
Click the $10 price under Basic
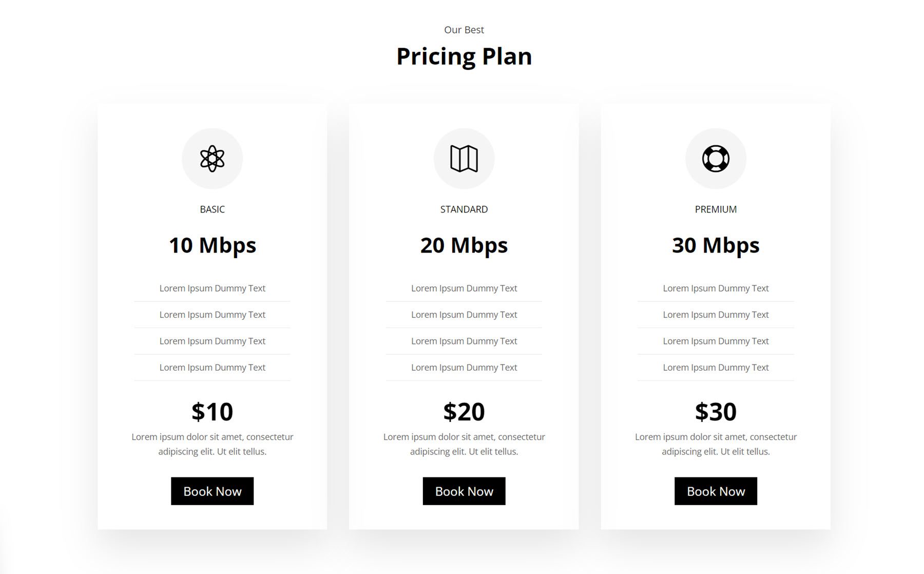[x=212, y=411]
